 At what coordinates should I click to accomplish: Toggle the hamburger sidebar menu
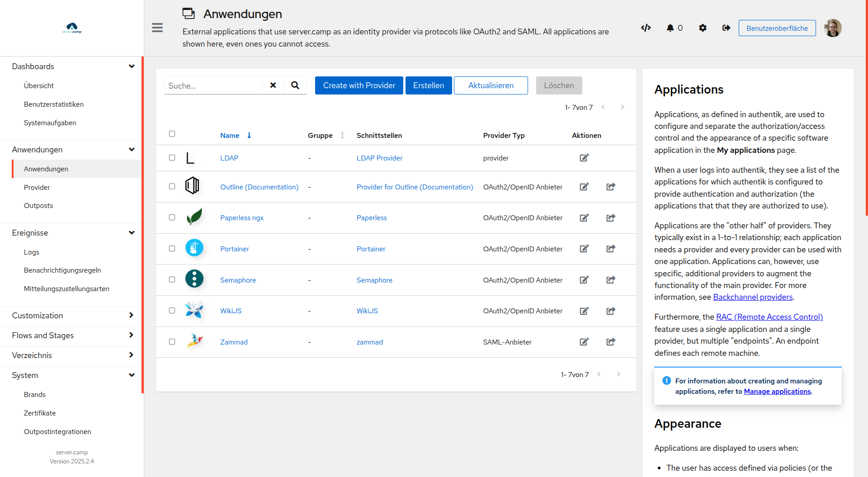[x=157, y=28]
